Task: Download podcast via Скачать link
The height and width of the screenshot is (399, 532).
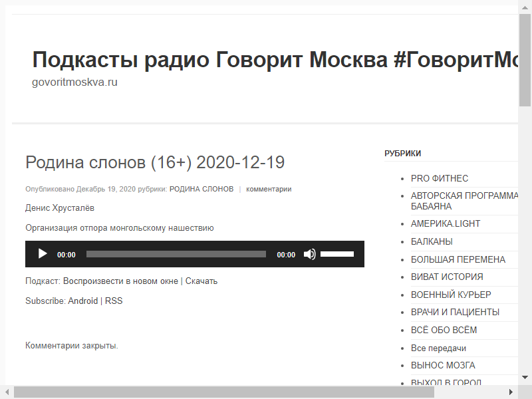Action: pos(201,281)
